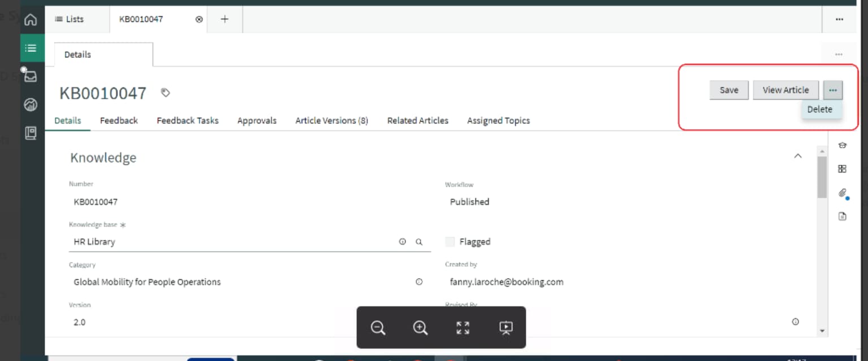Image resolution: width=868 pixels, height=361 pixels.
Task: Click the View Article button
Action: (x=785, y=90)
